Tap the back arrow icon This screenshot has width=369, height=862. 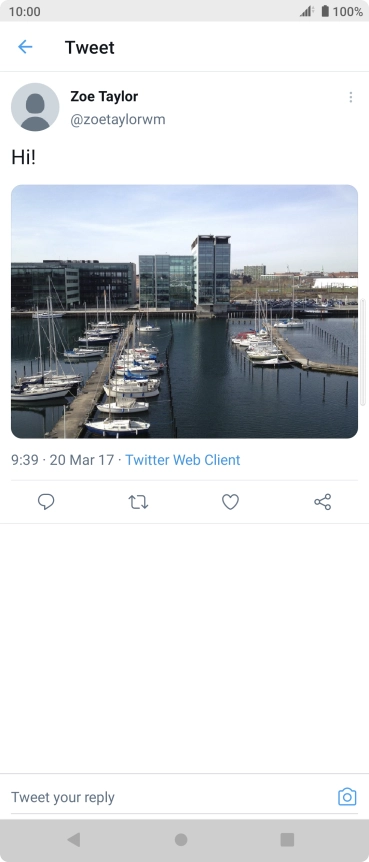click(25, 47)
